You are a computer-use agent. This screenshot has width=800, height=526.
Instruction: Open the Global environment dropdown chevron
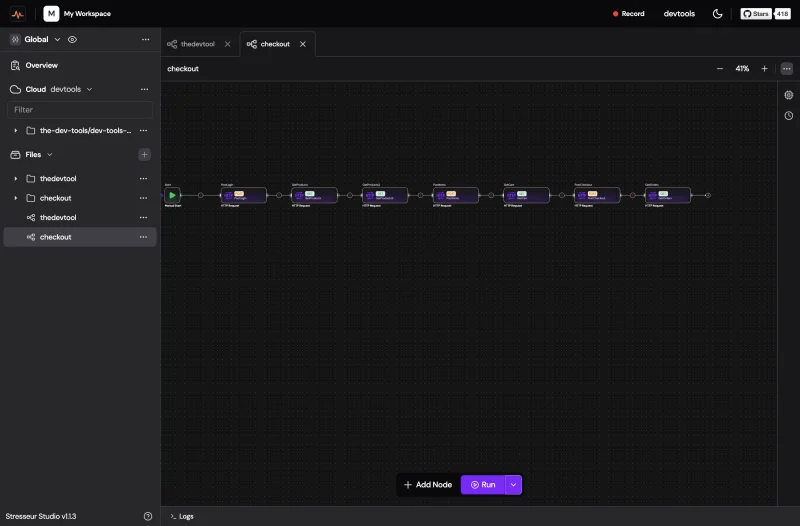pyautogui.click(x=57, y=39)
